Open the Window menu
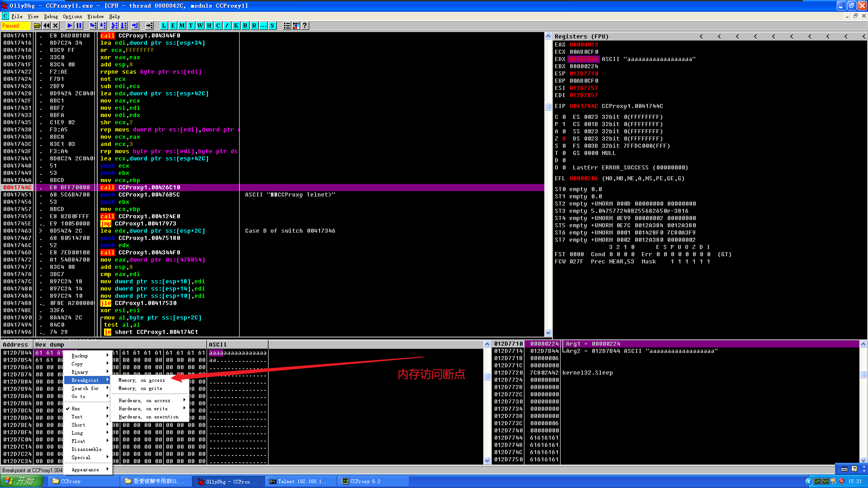This screenshot has width=868, height=488. click(x=95, y=16)
